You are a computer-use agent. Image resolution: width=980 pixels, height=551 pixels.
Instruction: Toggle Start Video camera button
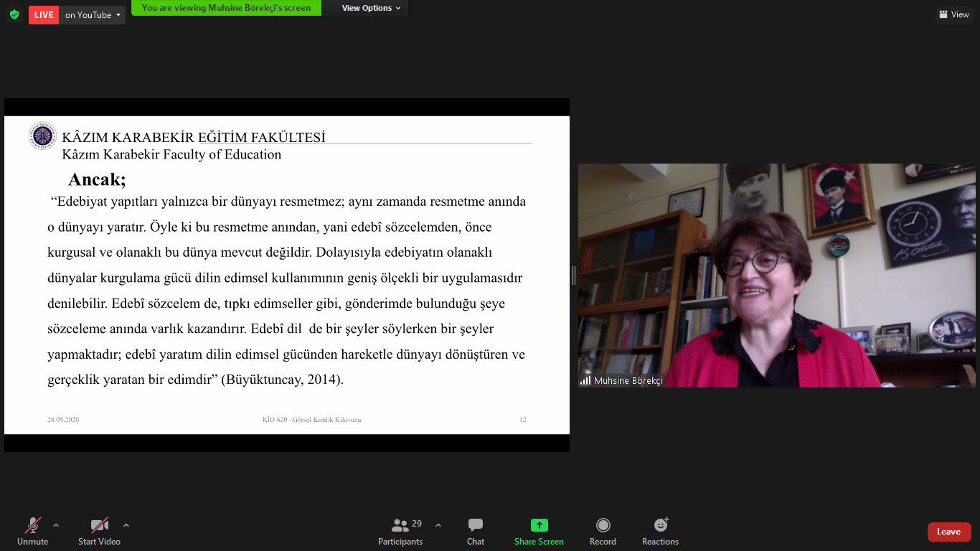pos(99,532)
